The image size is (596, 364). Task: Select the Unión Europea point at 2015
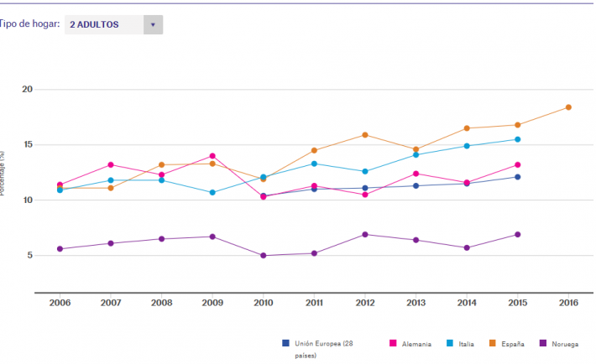518,177
